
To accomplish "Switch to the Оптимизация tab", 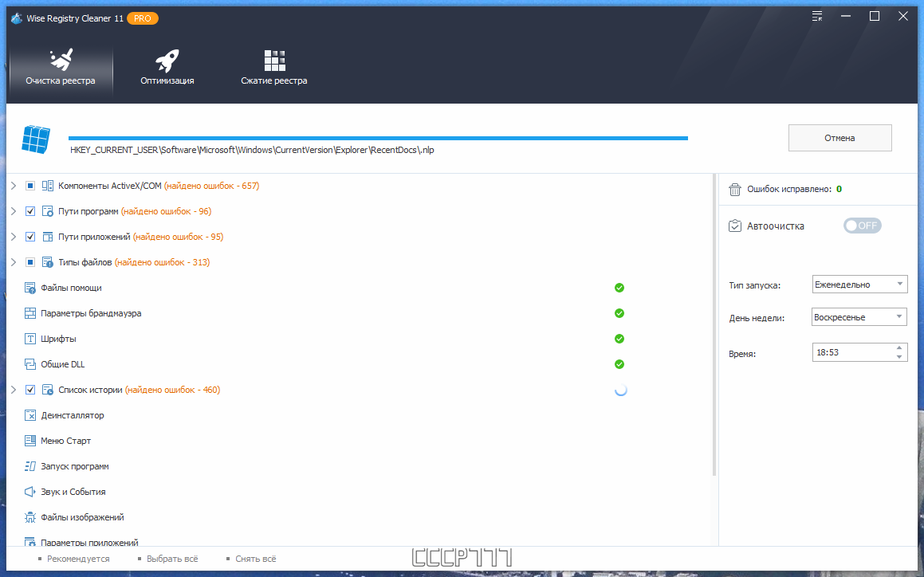I will pos(167,69).
